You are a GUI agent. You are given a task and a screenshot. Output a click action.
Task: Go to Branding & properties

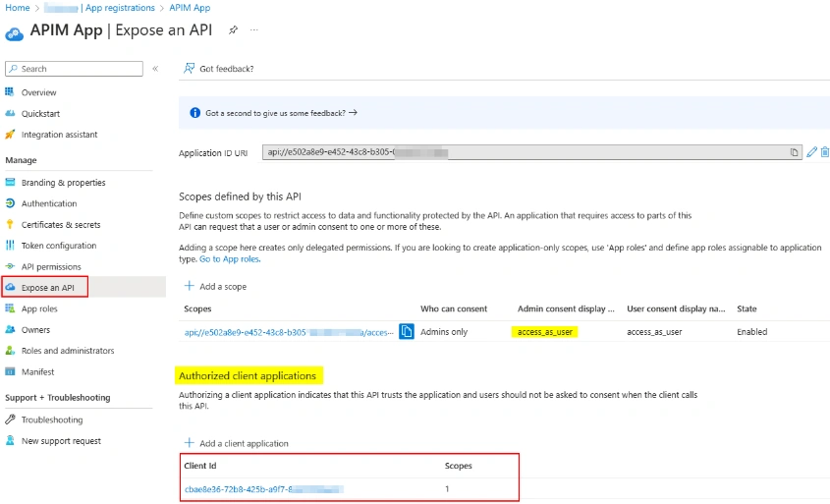click(x=64, y=183)
